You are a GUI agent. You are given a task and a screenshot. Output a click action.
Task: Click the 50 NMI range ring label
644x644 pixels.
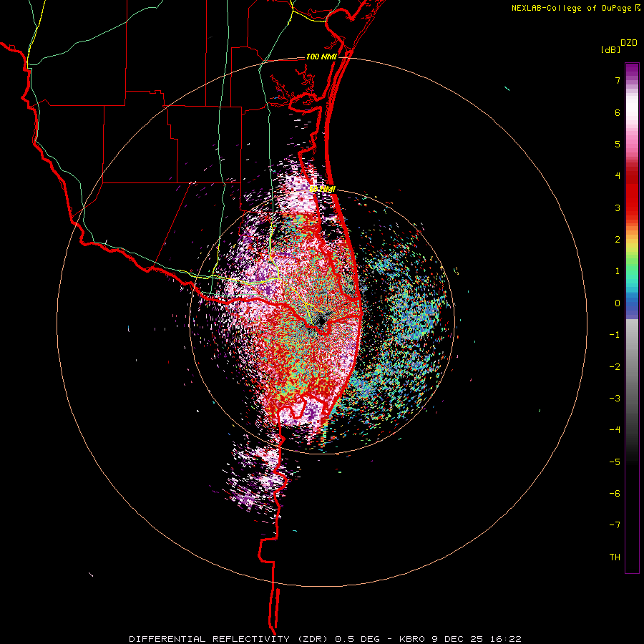[x=323, y=189]
